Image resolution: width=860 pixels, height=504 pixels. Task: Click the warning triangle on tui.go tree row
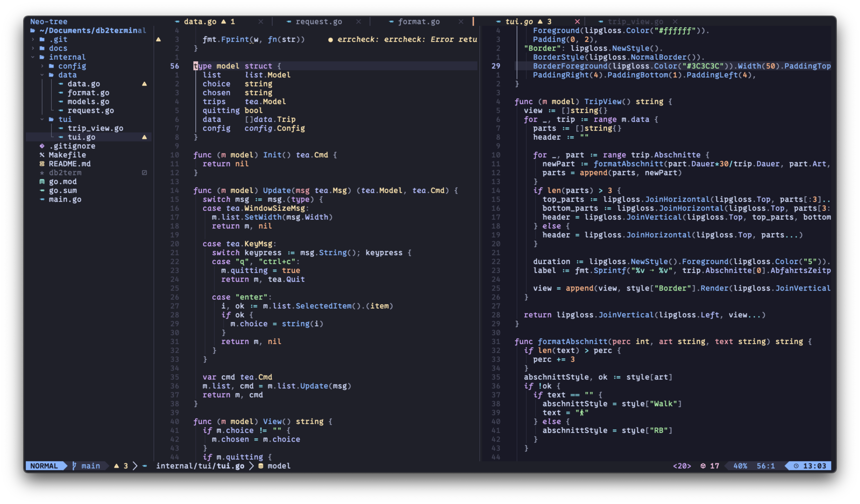click(x=145, y=137)
